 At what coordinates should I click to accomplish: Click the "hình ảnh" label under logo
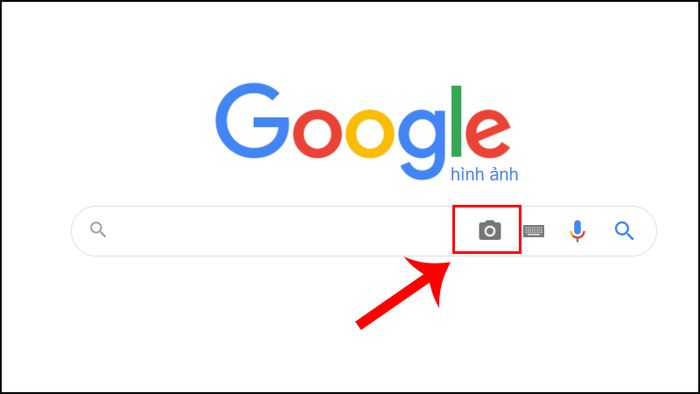coord(484,174)
